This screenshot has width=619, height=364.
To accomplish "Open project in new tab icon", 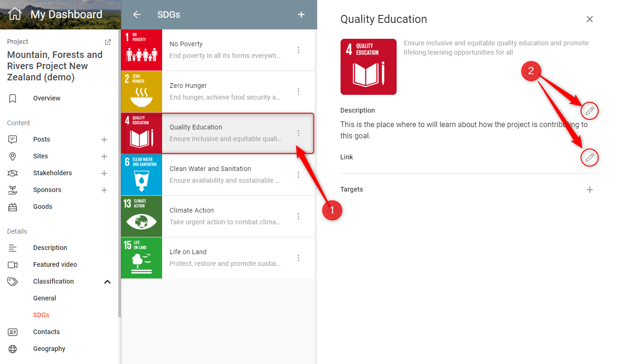I will click(108, 42).
